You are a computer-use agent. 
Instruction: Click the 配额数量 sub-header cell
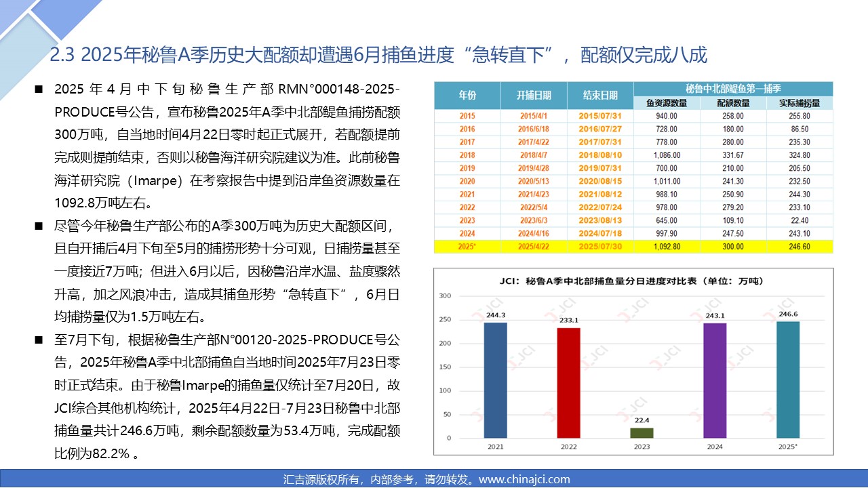[733, 103]
